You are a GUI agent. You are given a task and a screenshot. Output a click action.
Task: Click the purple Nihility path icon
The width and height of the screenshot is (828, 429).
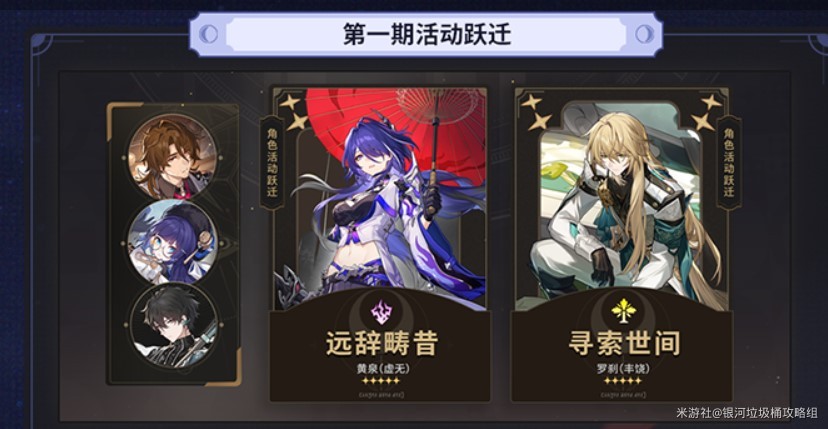381,311
